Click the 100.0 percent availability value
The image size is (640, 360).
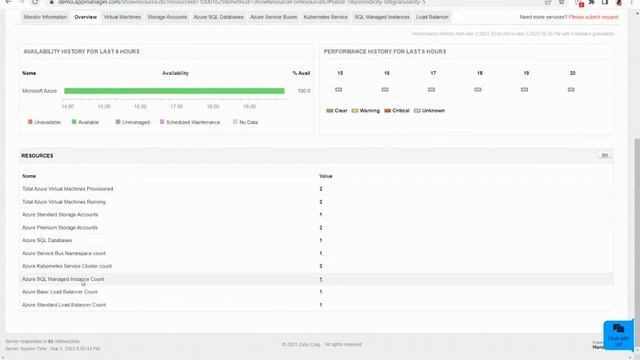(304, 91)
